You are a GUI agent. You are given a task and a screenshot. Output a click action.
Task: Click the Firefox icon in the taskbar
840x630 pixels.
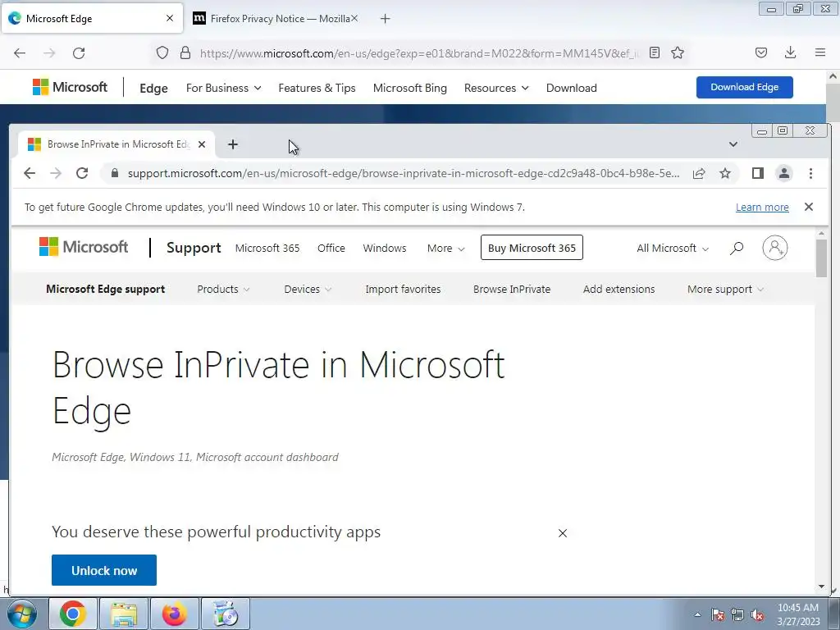click(x=175, y=614)
